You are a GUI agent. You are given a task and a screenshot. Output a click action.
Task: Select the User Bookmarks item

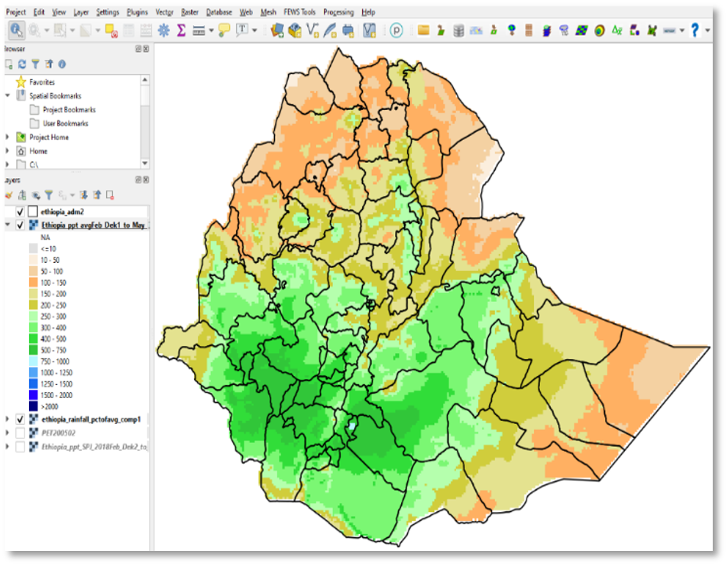(x=65, y=123)
